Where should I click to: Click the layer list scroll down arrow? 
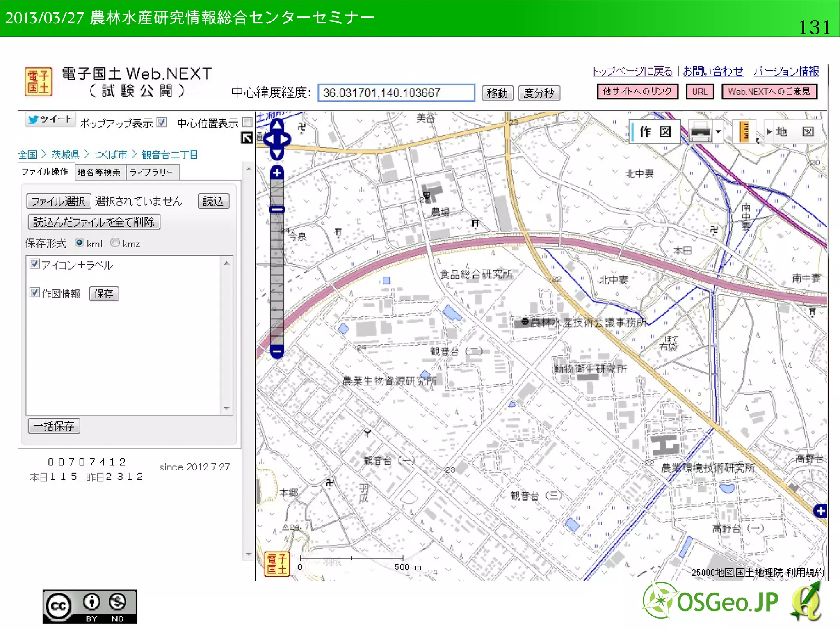pyautogui.click(x=226, y=408)
